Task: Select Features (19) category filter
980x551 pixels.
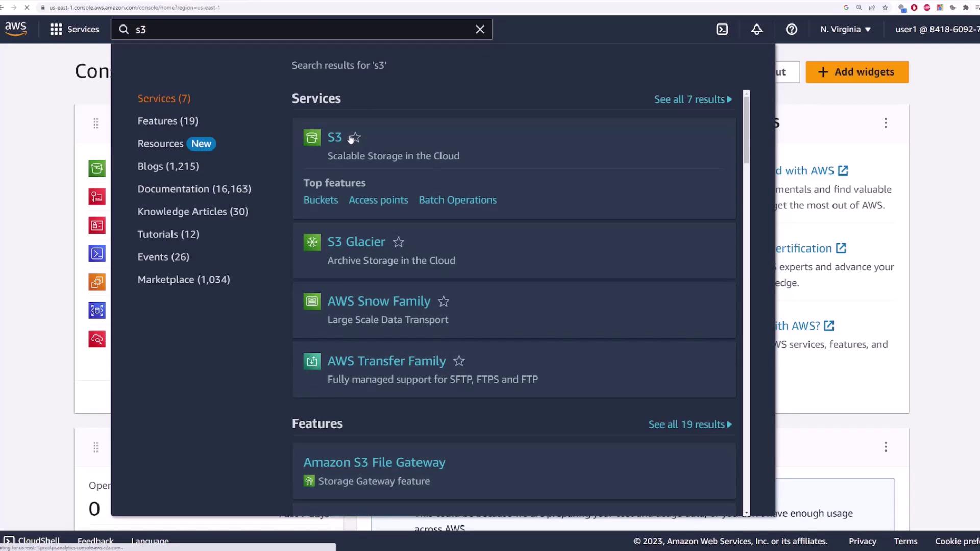Action: tap(167, 121)
